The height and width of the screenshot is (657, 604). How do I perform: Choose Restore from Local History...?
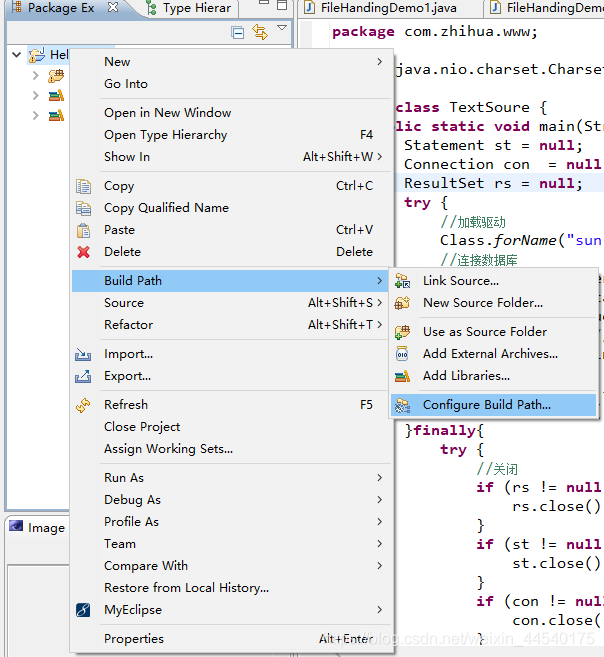[x=232, y=588]
